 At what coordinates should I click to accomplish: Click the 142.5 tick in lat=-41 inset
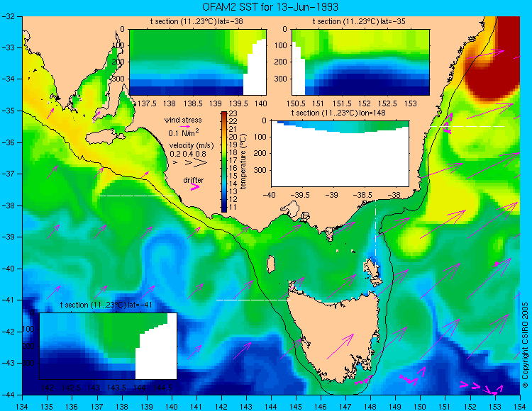click(x=71, y=388)
